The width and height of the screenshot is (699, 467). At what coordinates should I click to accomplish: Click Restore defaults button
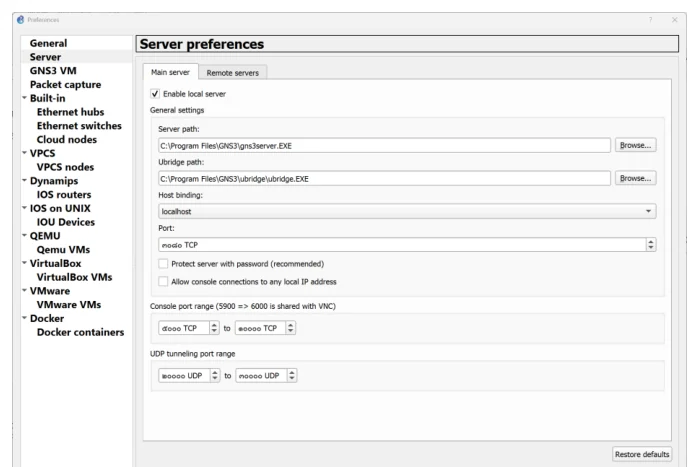click(x=642, y=455)
